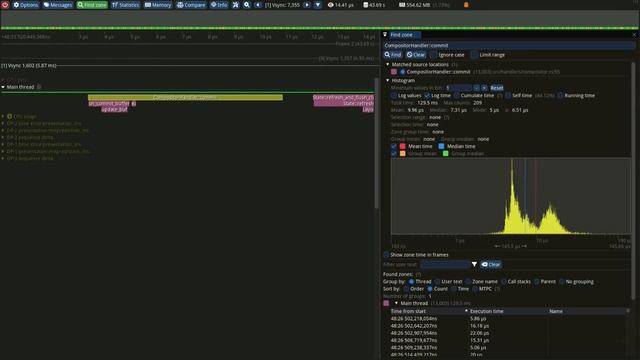Click green Group median color swatch
Screen dimensions: 640x360
click(x=446, y=153)
